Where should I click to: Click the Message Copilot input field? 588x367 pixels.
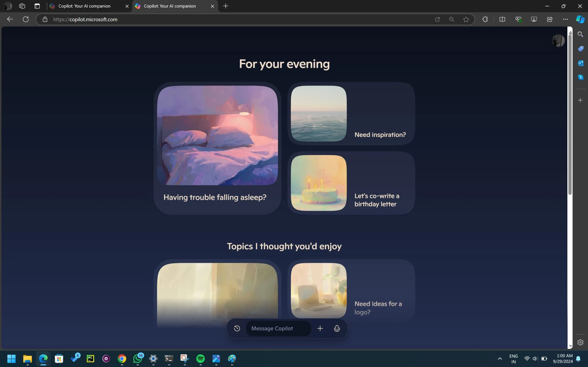pos(279,328)
